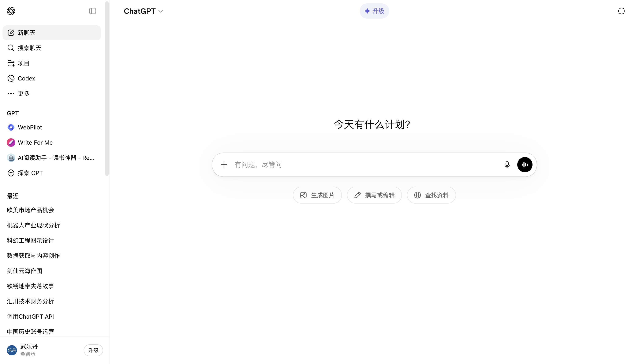
Task: Expand the 更多 menu
Action: tap(52, 94)
